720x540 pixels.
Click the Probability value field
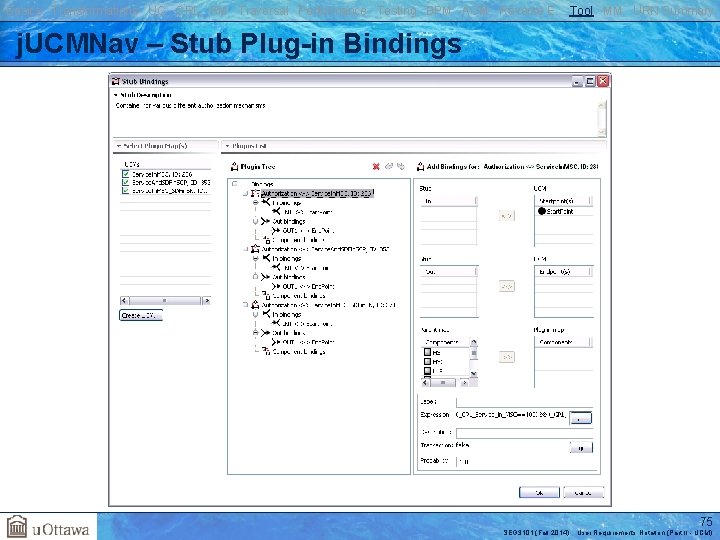pos(524,461)
